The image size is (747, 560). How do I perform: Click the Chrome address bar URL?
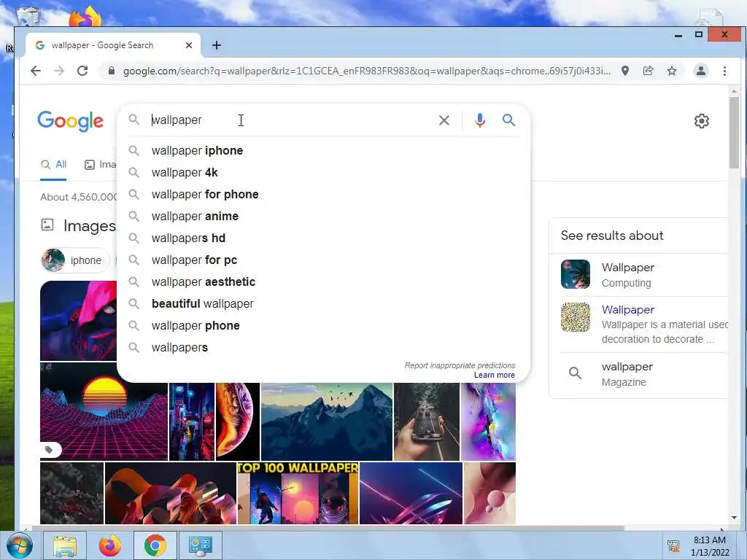coord(366,71)
